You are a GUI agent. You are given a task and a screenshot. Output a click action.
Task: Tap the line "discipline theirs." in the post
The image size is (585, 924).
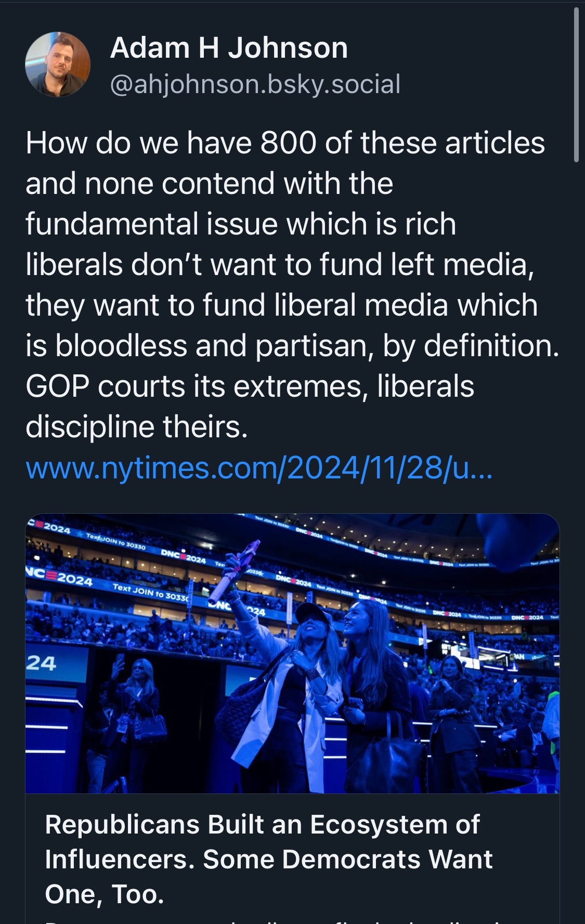click(137, 427)
